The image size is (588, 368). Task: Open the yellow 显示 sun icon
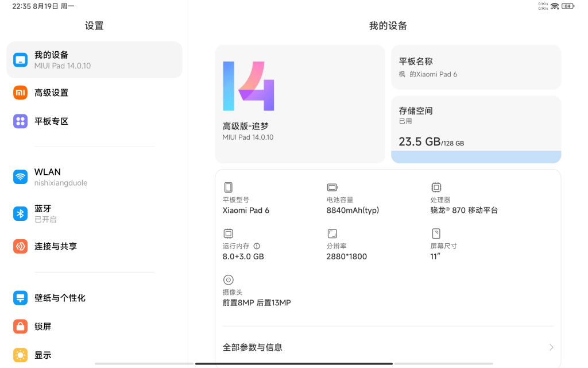[20, 355]
